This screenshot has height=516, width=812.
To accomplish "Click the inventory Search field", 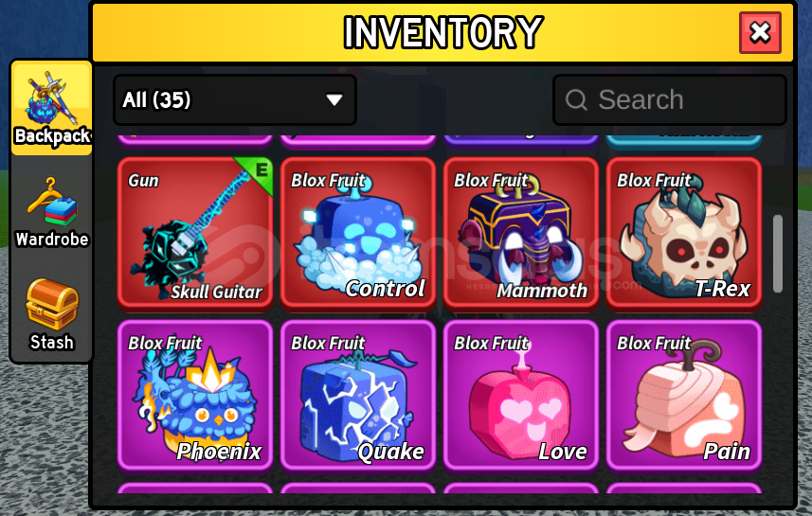I will pos(670,99).
